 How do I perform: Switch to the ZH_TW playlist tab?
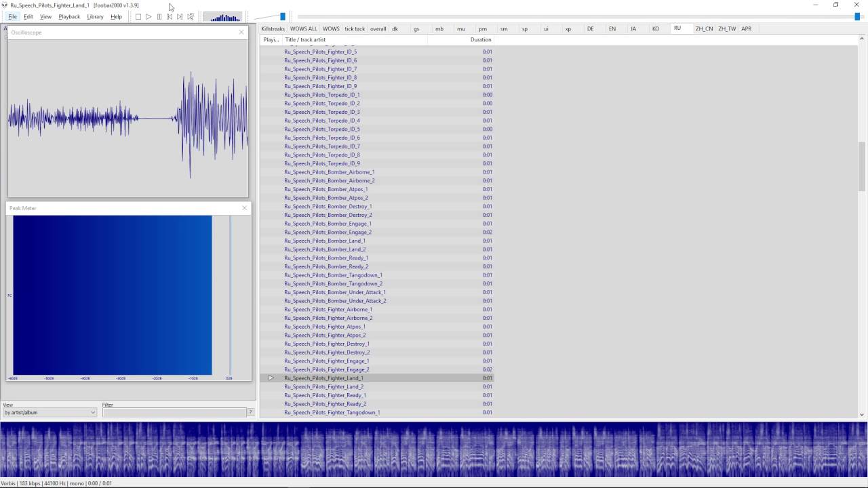coord(727,29)
